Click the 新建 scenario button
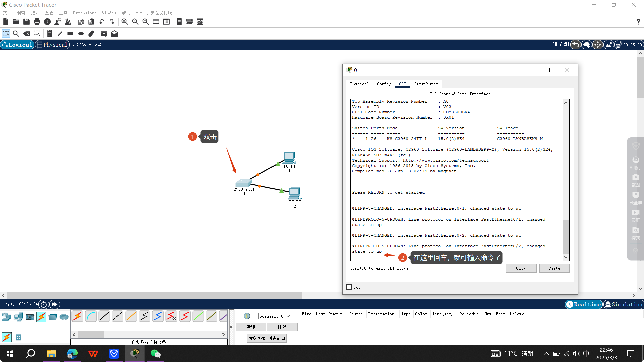 (251, 327)
